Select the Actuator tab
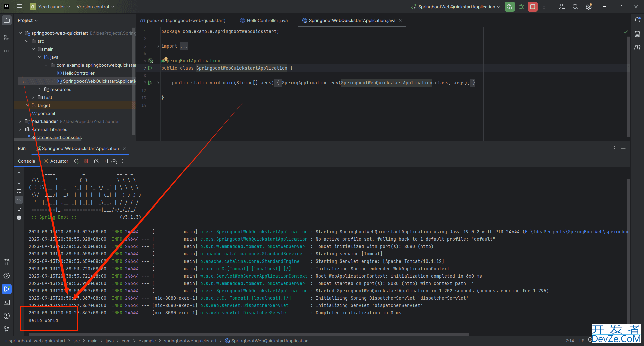The width and height of the screenshot is (644, 346). click(x=56, y=161)
